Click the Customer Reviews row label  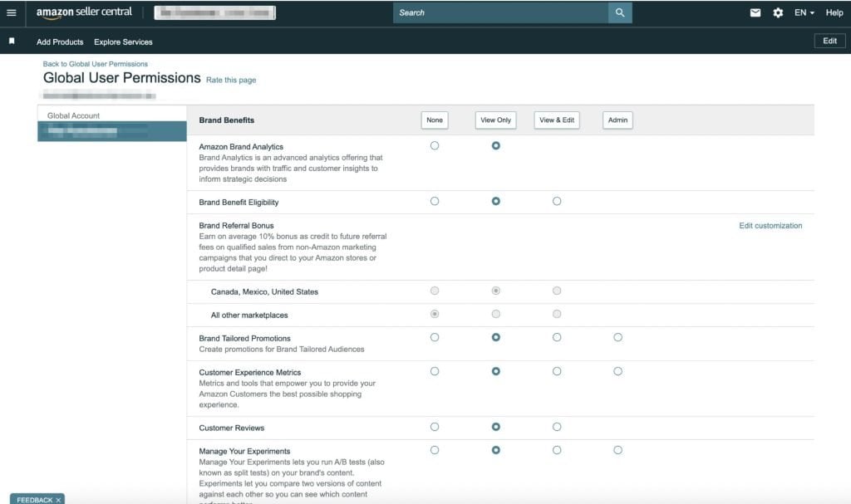coord(232,428)
